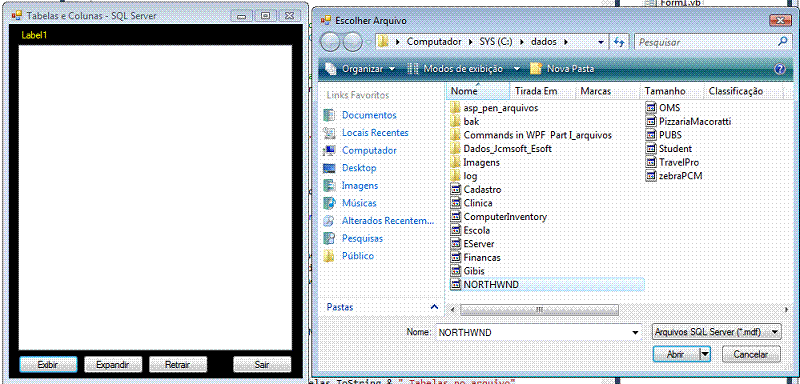Click the Cancelar button
This screenshot has height=384, width=800.
tap(751, 353)
